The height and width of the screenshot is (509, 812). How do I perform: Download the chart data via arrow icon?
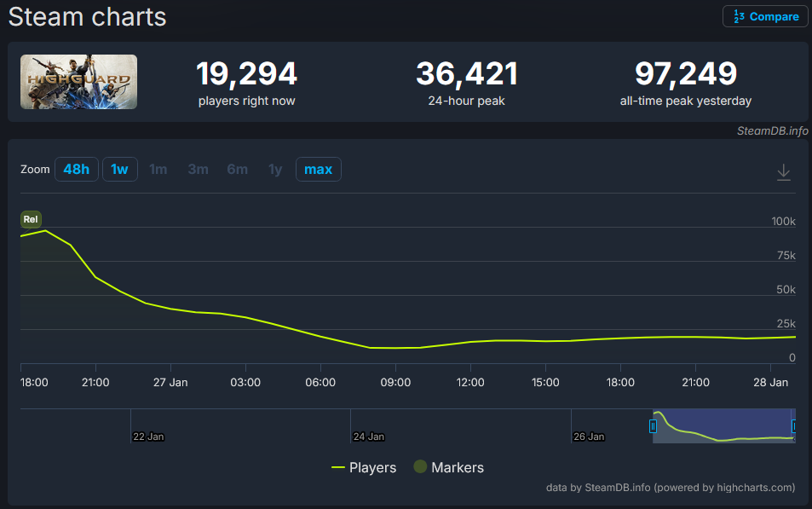point(784,172)
